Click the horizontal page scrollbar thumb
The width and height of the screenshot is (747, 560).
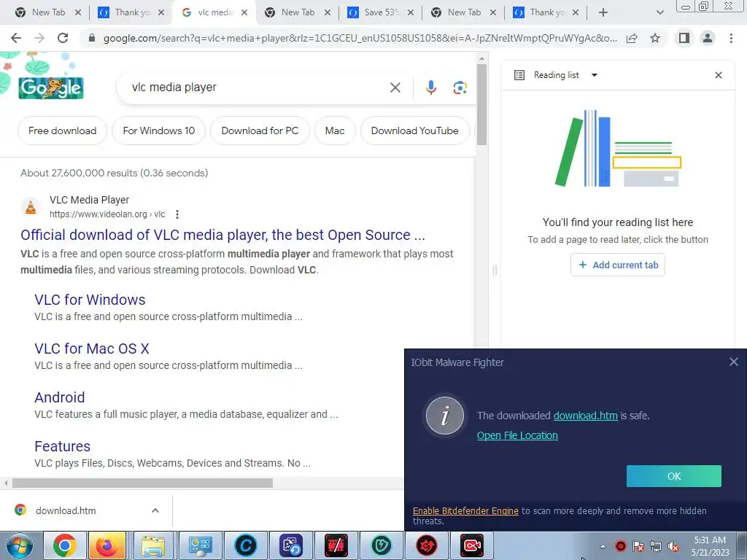142,483
